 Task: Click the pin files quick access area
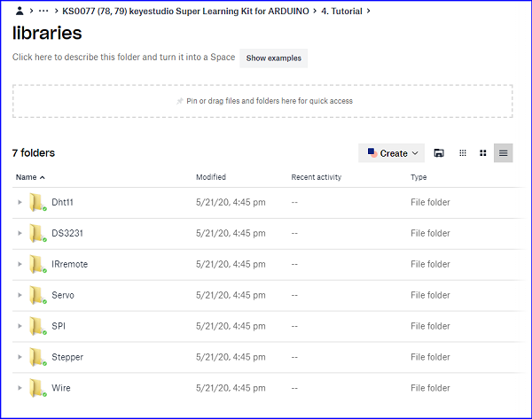pyautogui.click(x=262, y=101)
